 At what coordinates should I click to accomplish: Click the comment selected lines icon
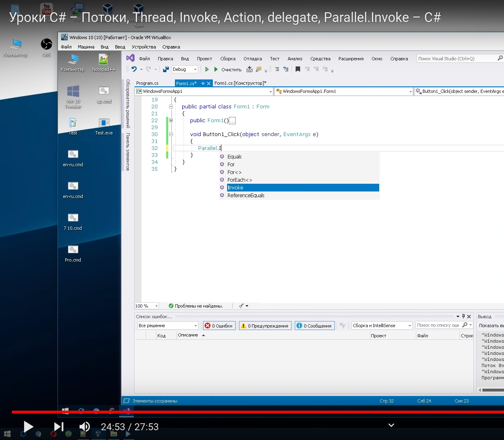point(276,69)
